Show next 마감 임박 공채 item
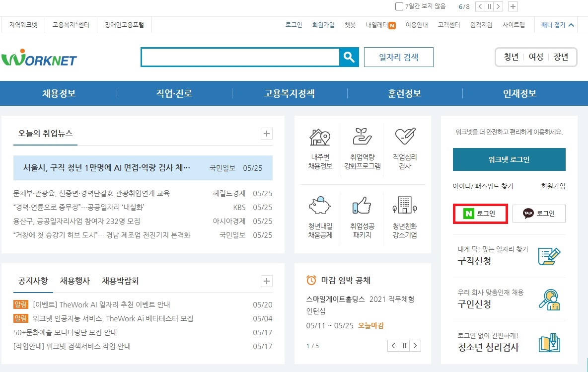Viewport: 588px width, 372px height. [x=415, y=346]
